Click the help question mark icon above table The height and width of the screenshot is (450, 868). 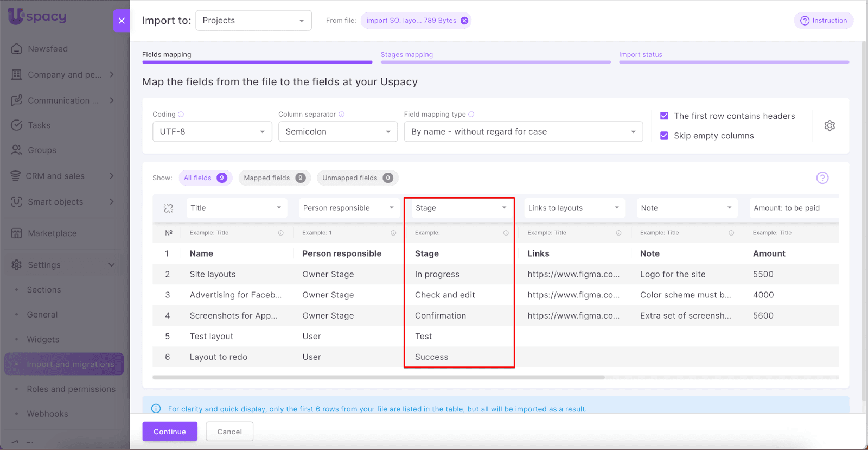click(822, 178)
